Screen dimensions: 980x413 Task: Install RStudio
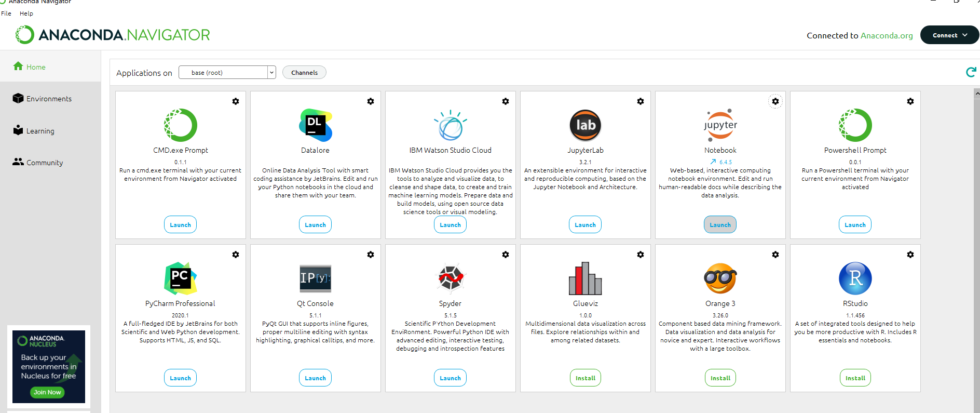[855, 378]
